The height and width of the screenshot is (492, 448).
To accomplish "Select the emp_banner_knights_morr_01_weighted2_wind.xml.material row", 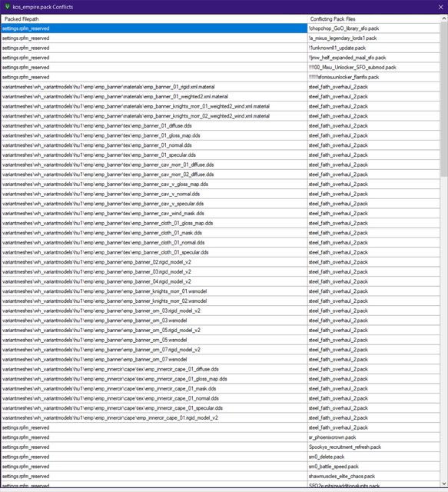I will (154, 106).
